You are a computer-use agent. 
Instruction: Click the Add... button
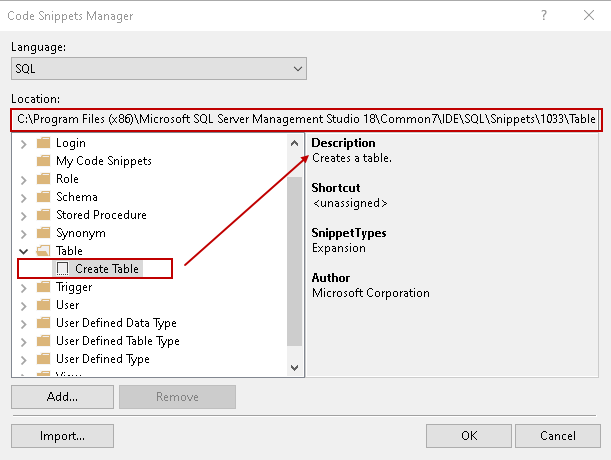62,396
